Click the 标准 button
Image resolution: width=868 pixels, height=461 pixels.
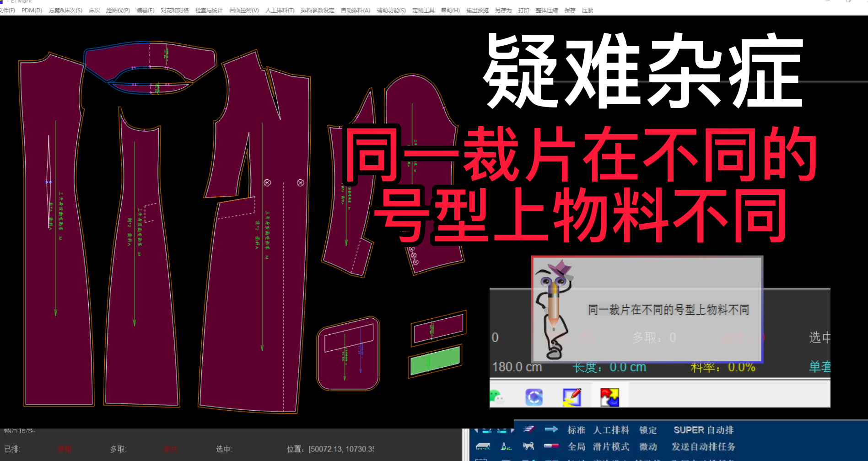577,430
